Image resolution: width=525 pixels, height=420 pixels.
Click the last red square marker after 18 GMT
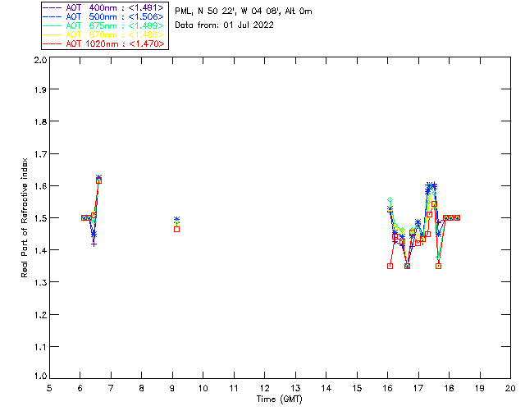pos(457,217)
